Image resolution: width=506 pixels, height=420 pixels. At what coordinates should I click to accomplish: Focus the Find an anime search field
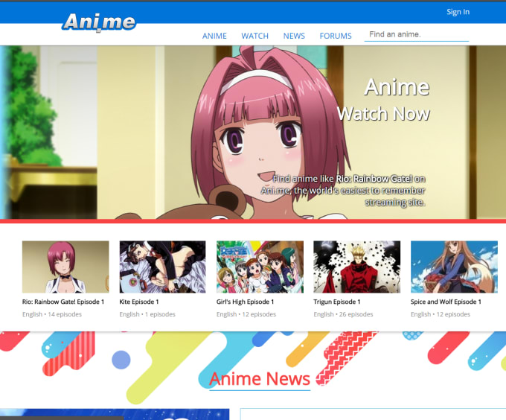tap(417, 34)
